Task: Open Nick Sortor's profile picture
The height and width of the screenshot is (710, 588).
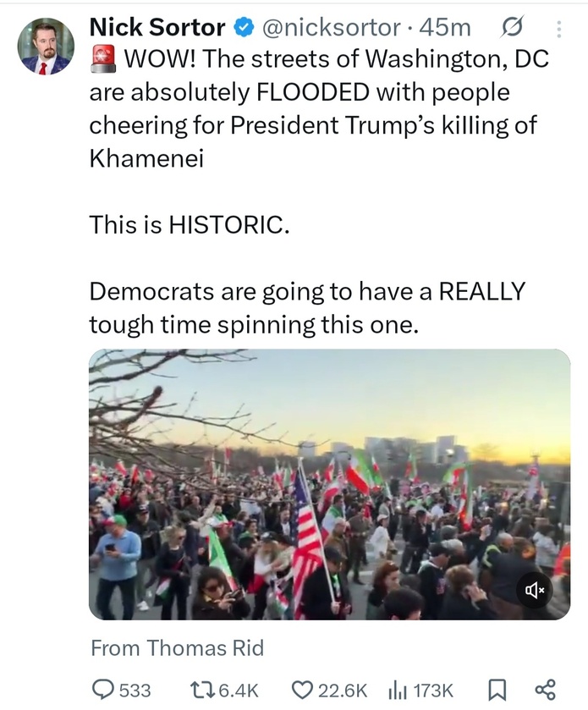Action: click(46, 46)
